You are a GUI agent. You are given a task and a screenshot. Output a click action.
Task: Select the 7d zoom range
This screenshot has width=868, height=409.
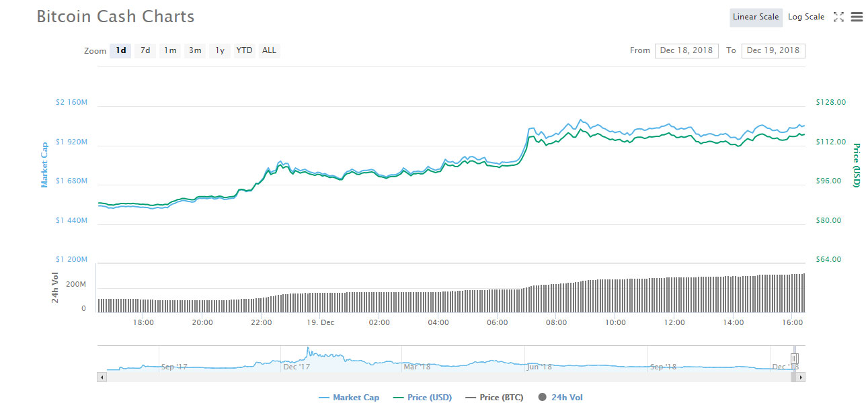[x=145, y=50]
